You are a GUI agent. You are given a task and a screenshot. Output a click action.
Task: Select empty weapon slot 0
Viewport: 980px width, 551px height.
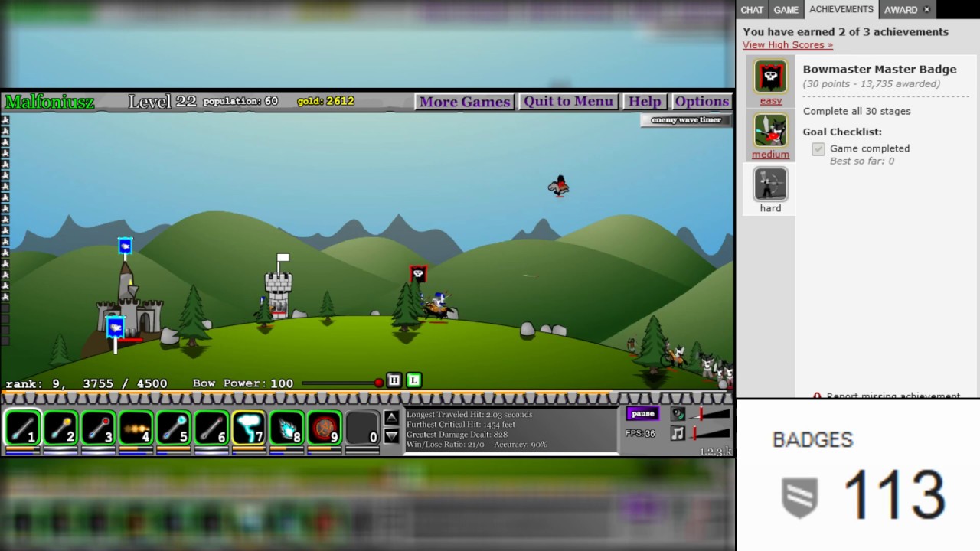[x=362, y=428]
